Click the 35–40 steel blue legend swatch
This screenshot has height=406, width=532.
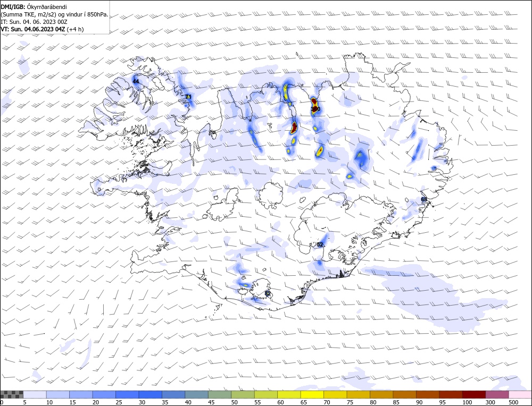(174, 394)
